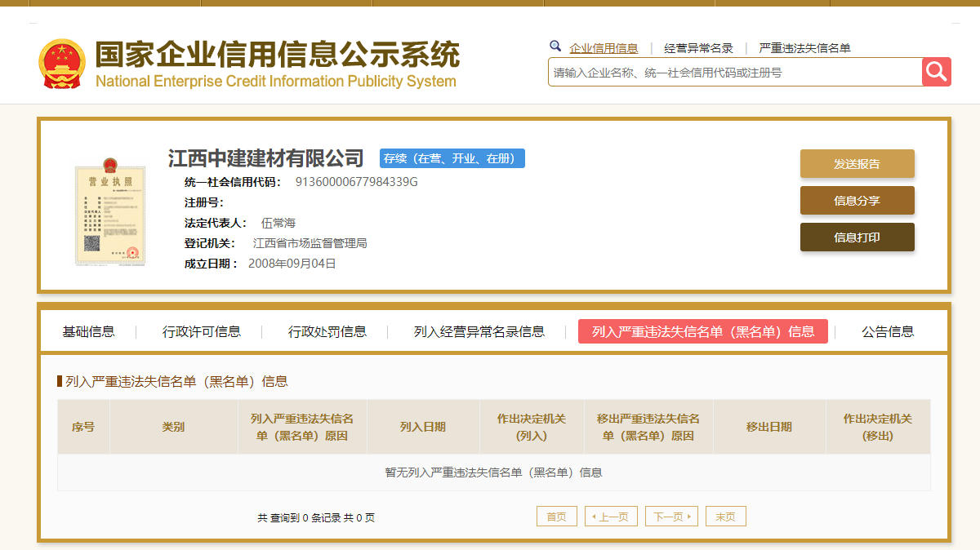
Task: Click the 作出决定机关 (列入) column header
Action: 532,427
